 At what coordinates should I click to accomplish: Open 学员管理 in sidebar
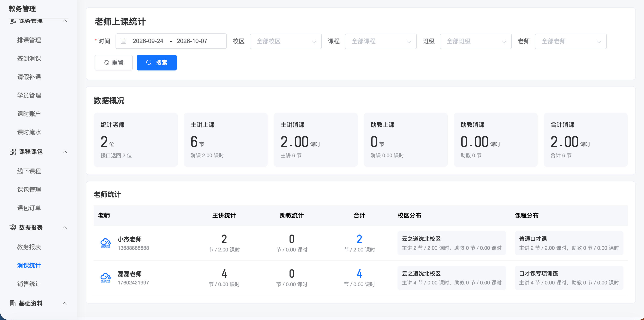(x=29, y=95)
